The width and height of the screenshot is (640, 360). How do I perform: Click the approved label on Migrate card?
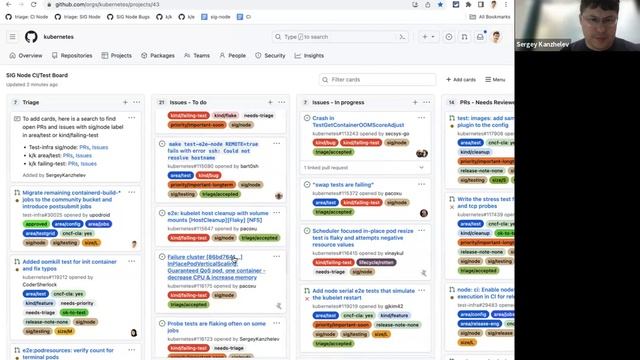pyautogui.click(x=36, y=224)
